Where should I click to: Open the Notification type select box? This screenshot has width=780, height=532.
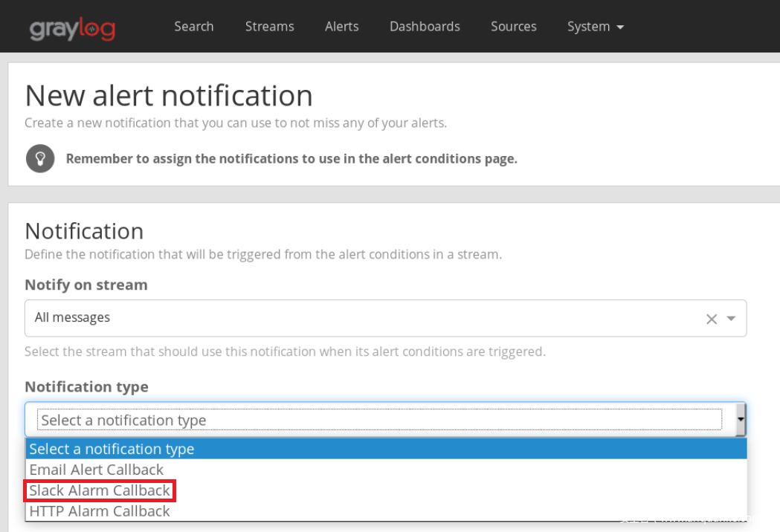385,420
